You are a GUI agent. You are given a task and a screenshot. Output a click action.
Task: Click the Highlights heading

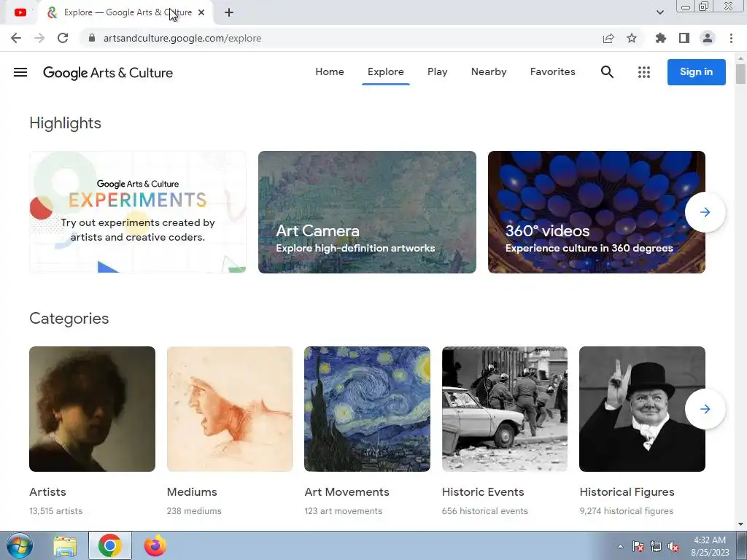click(x=65, y=123)
